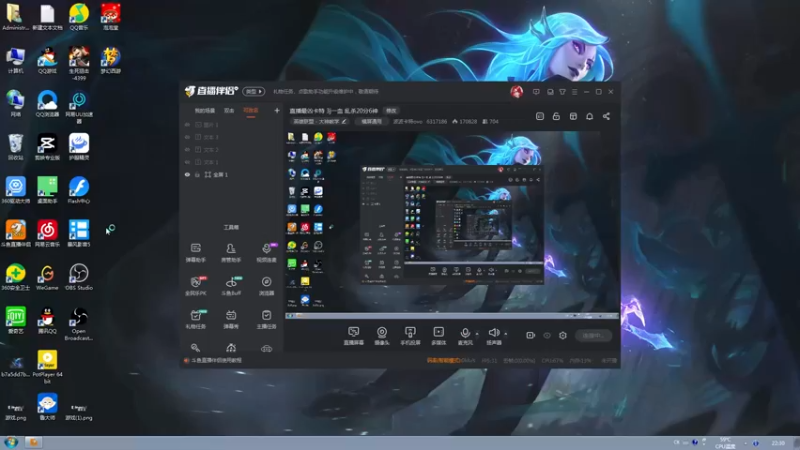Open the 回收站 Recycle Bin icon
The height and width of the screenshot is (450, 800).
(16, 147)
